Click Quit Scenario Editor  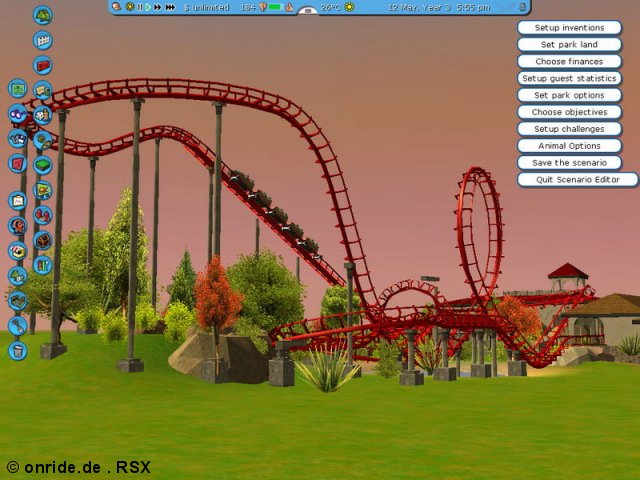578,180
